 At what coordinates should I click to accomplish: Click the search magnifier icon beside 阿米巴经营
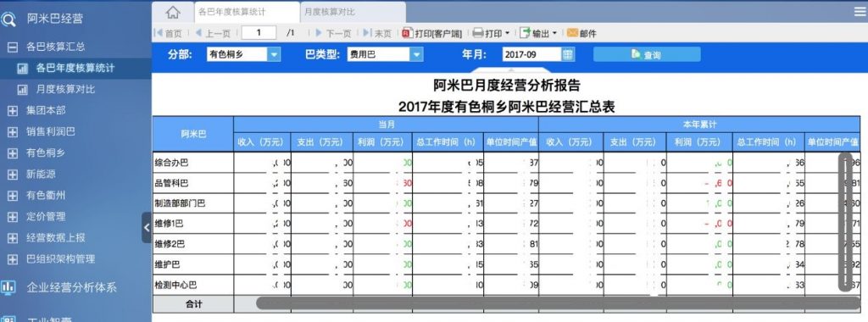(8, 20)
